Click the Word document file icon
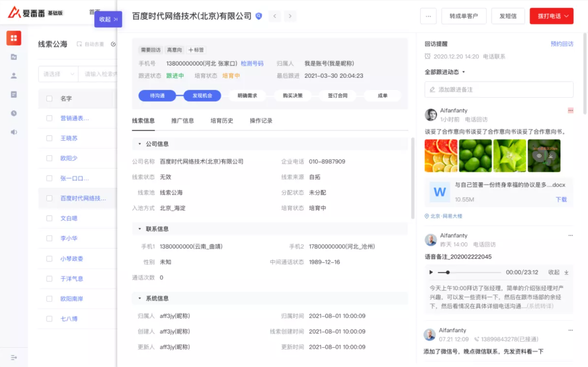This screenshot has width=588, height=367. click(440, 192)
